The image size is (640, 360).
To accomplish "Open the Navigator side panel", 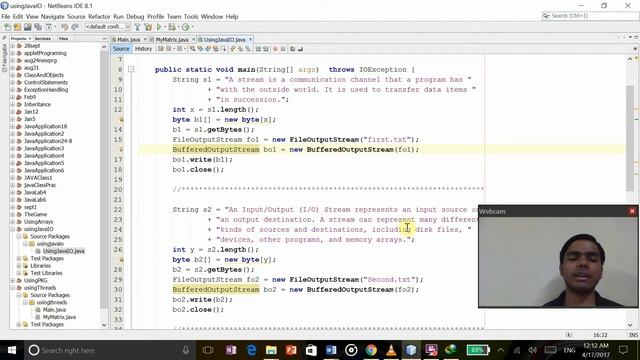I will [x=4, y=58].
